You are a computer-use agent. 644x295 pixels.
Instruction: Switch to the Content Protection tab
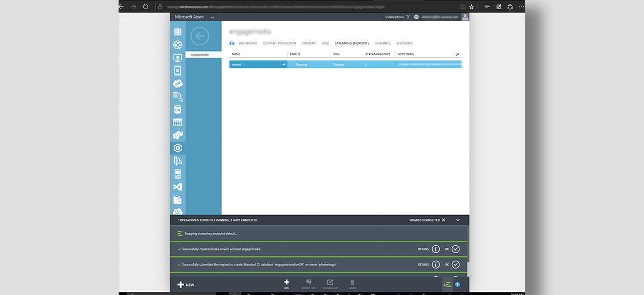(280, 43)
